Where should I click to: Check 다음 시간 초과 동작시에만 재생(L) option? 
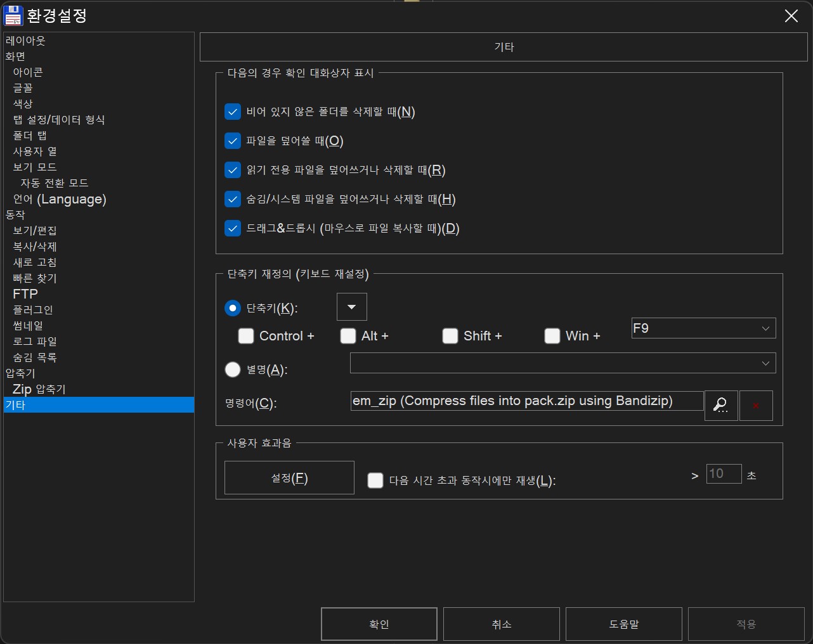click(375, 480)
